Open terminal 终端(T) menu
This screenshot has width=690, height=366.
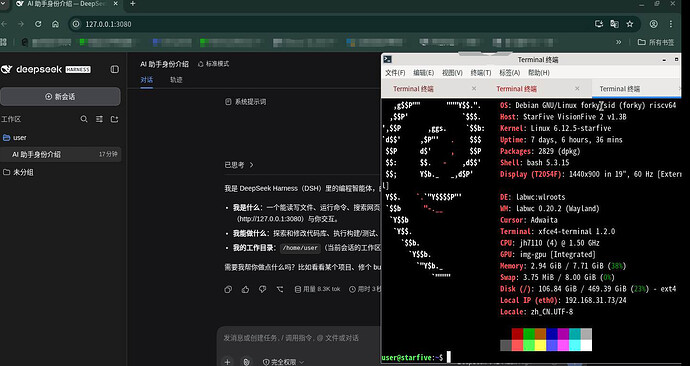coord(481,73)
